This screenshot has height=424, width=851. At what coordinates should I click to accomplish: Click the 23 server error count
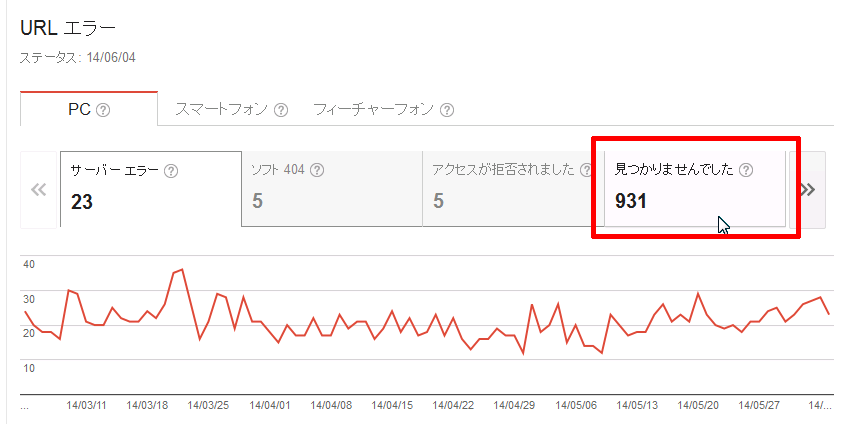point(82,202)
